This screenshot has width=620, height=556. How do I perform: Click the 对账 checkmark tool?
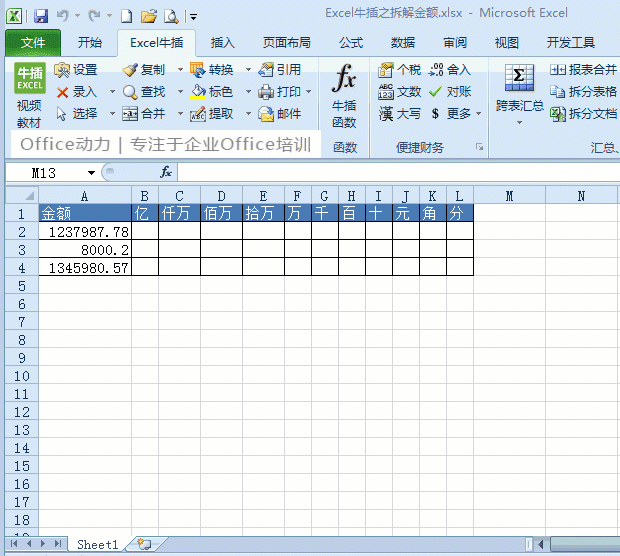[450, 92]
